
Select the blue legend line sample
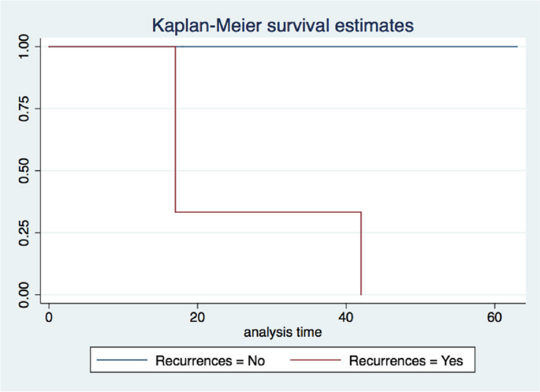point(123,360)
